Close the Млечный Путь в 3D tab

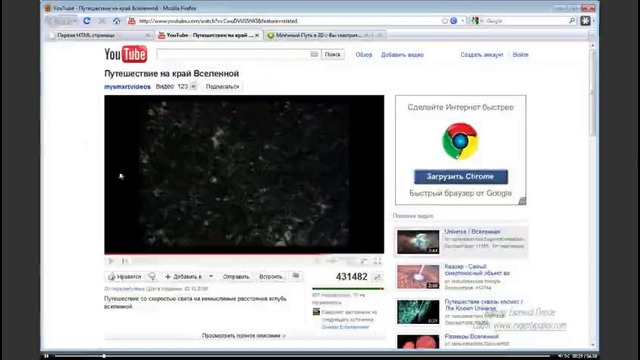(x=367, y=36)
